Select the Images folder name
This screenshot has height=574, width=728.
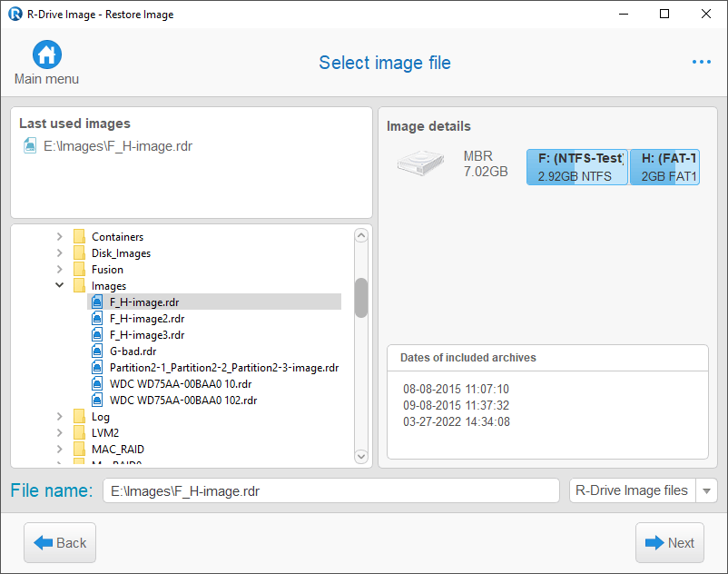pos(109,285)
